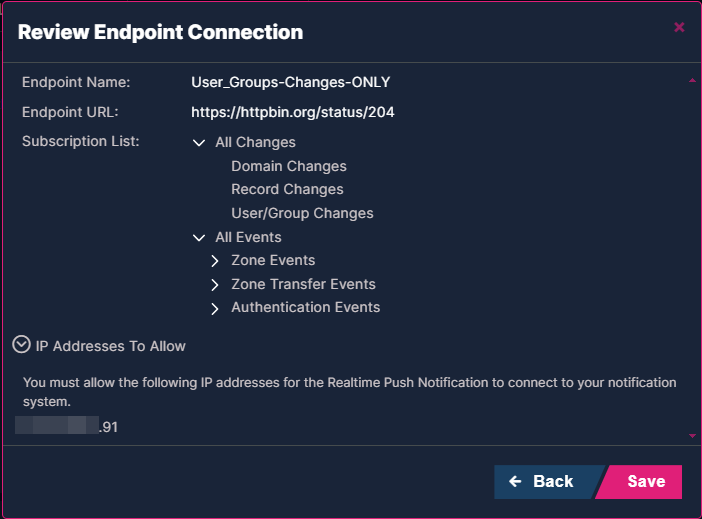Click the httpbin endpoint URL text
The height and width of the screenshot is (519, 702).
pyautogui.click(x=292, y=112)
